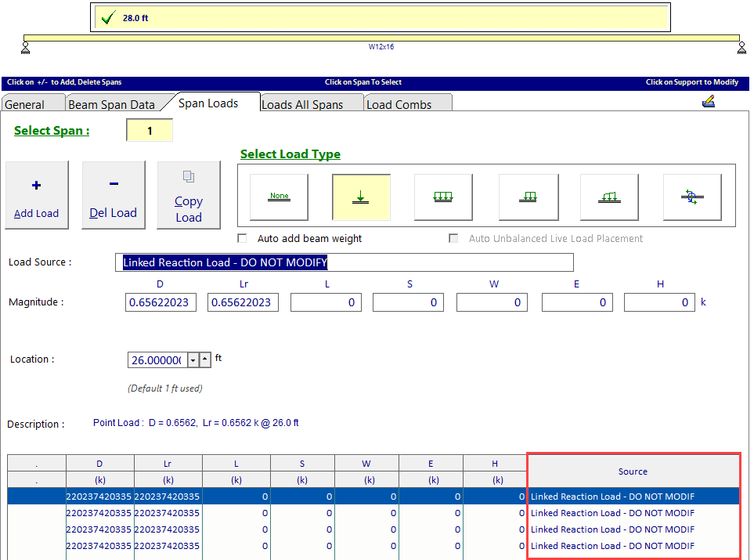Click the Source column header

pos(633,471)
